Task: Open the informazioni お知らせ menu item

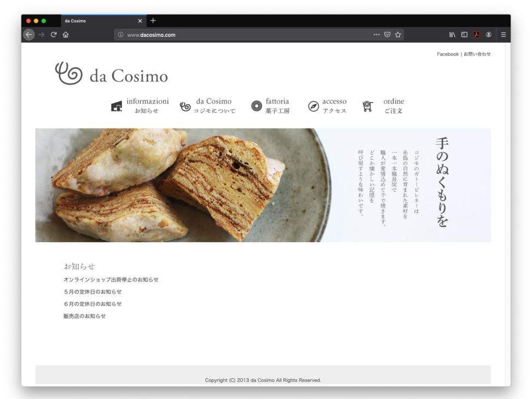Action: coord(141,105)
